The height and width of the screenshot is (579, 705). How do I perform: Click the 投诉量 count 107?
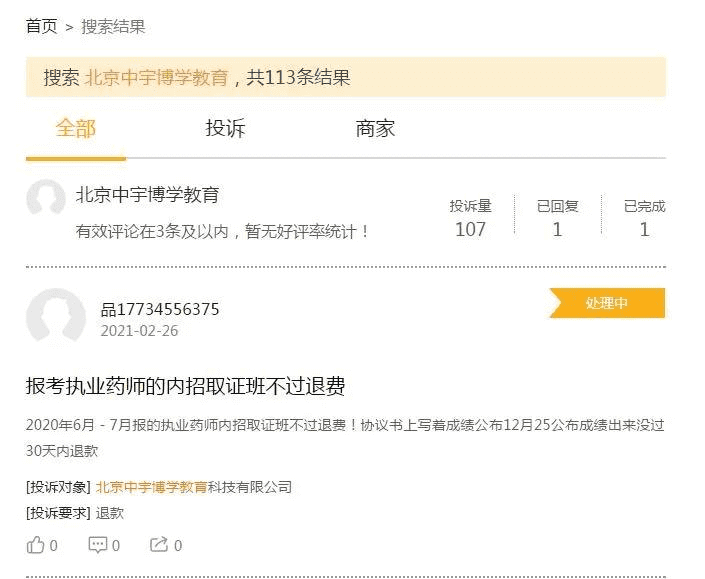point(470,229)
